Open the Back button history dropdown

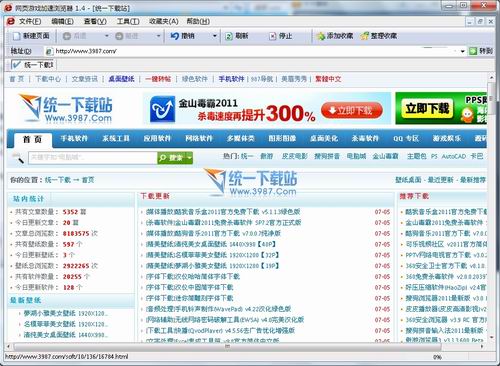tap(107, 36)
